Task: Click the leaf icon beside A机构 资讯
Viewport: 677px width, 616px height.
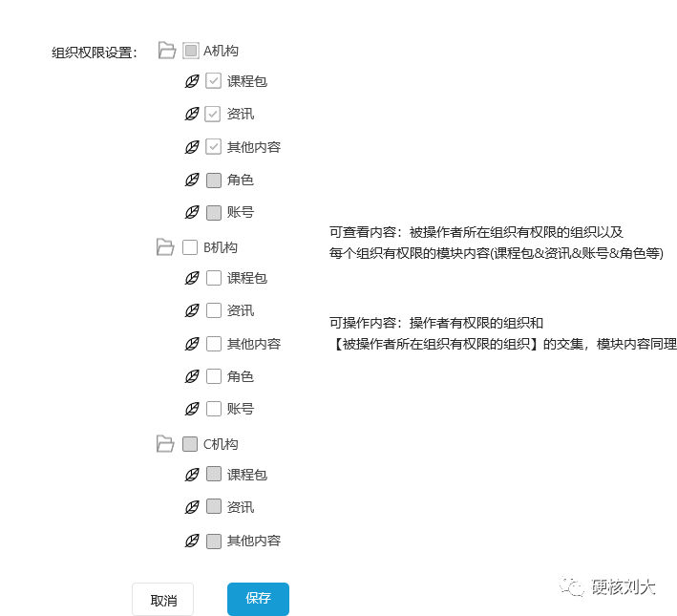Action: 192,115
